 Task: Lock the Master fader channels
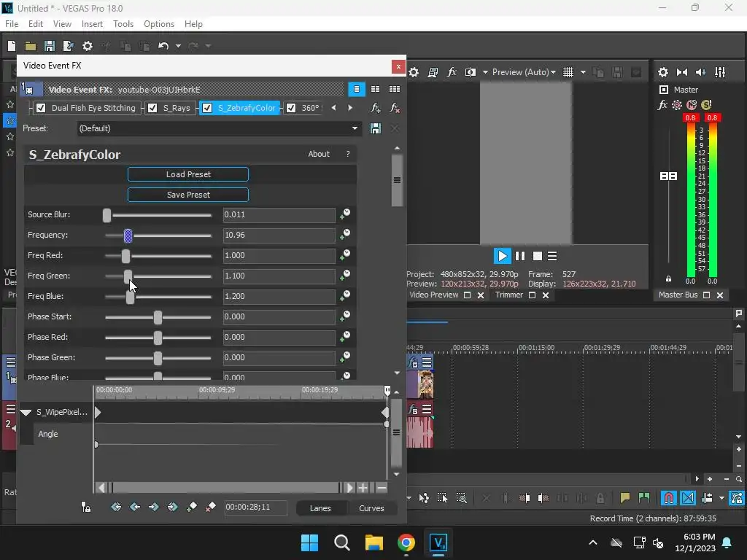click(x=668, y=279)
